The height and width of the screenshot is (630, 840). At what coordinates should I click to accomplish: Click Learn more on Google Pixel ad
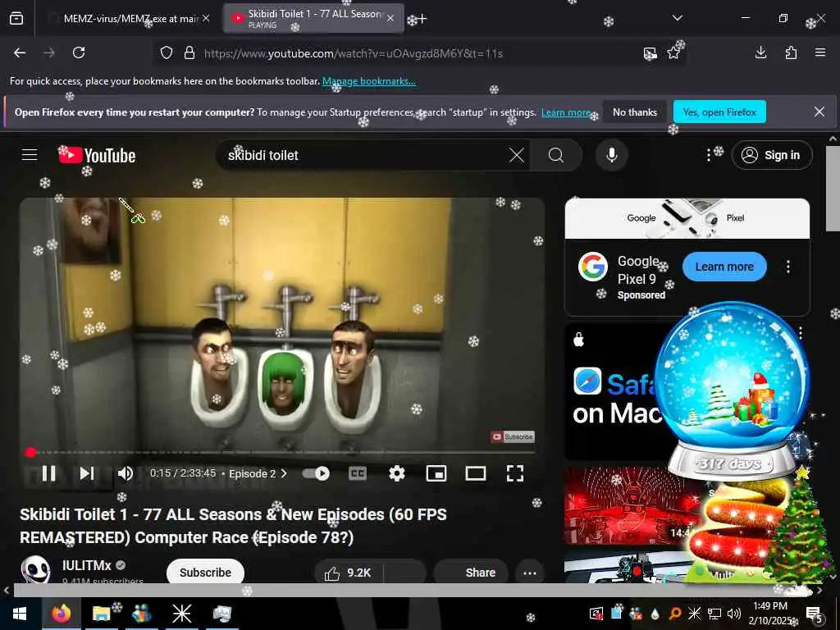pyautogui.click(x=724, y=267)
